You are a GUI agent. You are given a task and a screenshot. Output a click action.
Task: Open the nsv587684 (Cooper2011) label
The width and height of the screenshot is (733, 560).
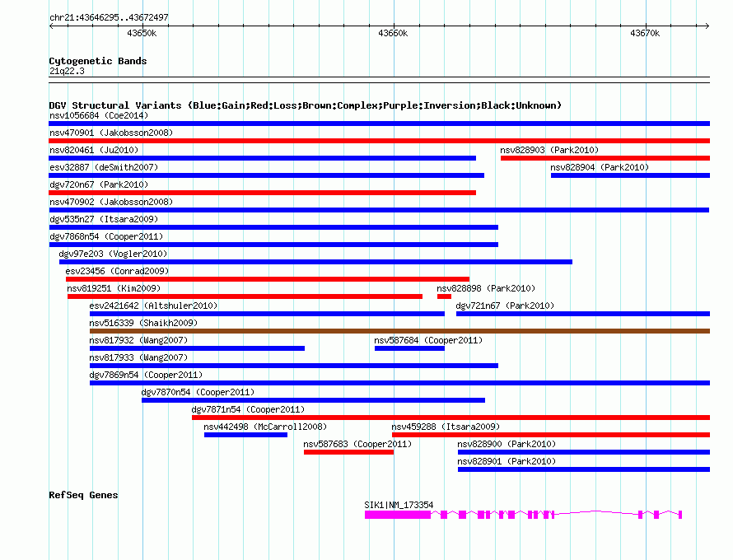(x=428, y=340)
